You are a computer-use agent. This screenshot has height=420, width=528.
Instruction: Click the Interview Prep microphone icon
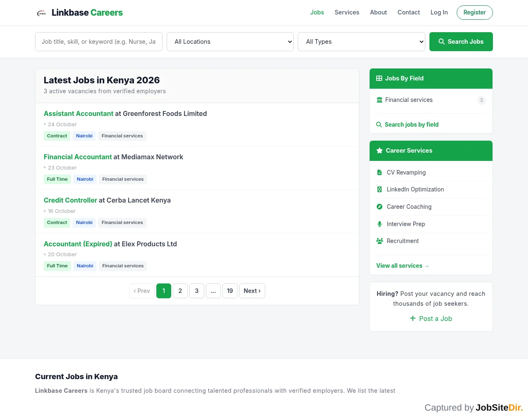click(x=379, y=224)
